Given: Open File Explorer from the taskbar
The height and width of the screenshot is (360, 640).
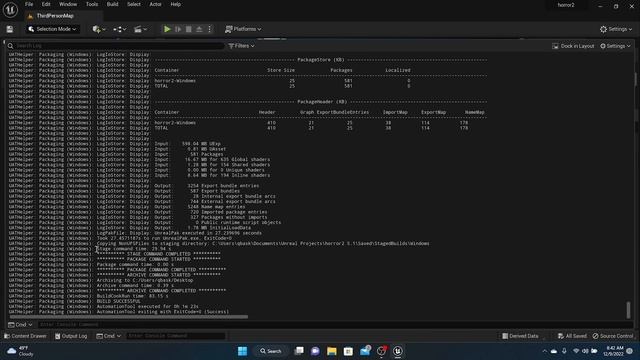Looking at the screenshot, I should (331, 351).
